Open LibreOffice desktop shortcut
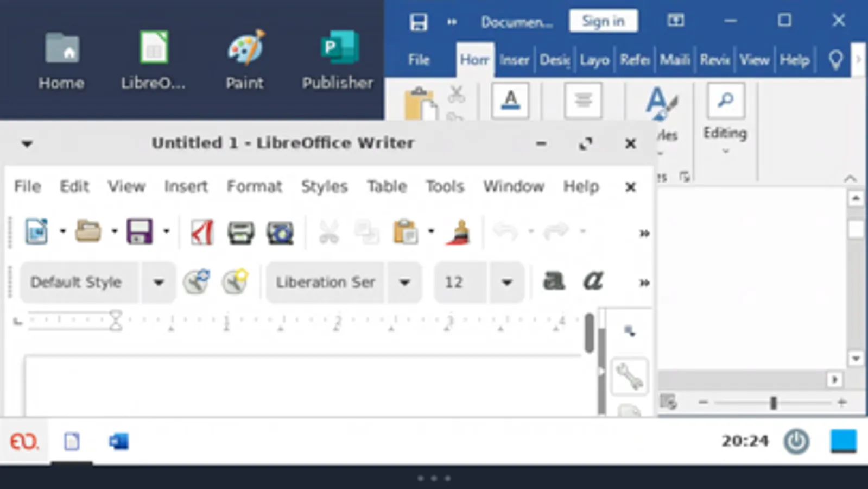Viewport: 868px width, 489px height. (x=154, y=60)
